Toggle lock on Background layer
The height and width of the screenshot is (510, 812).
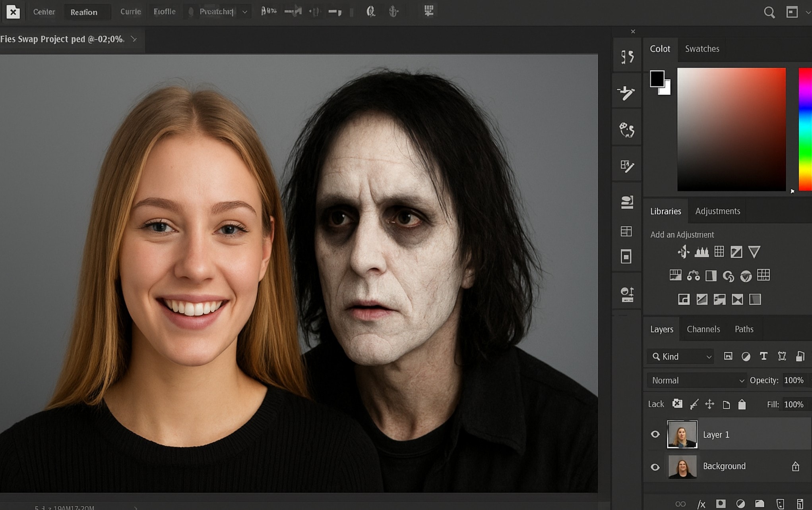pos(795,466)
